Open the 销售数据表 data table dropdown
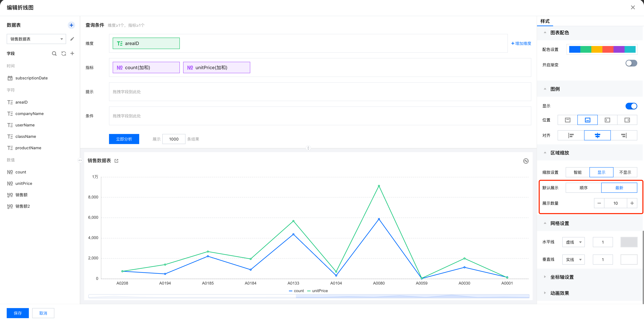The height and width of the screenshot is (321, 644). pos(36,39)
